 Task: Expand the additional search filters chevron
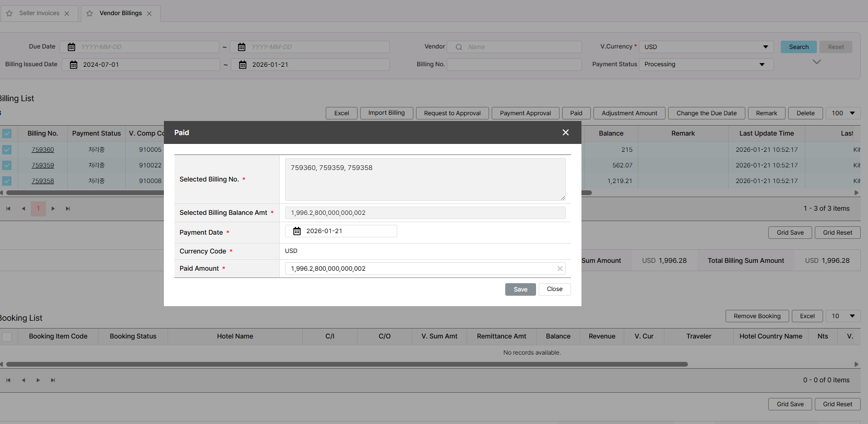coord(817,62)
